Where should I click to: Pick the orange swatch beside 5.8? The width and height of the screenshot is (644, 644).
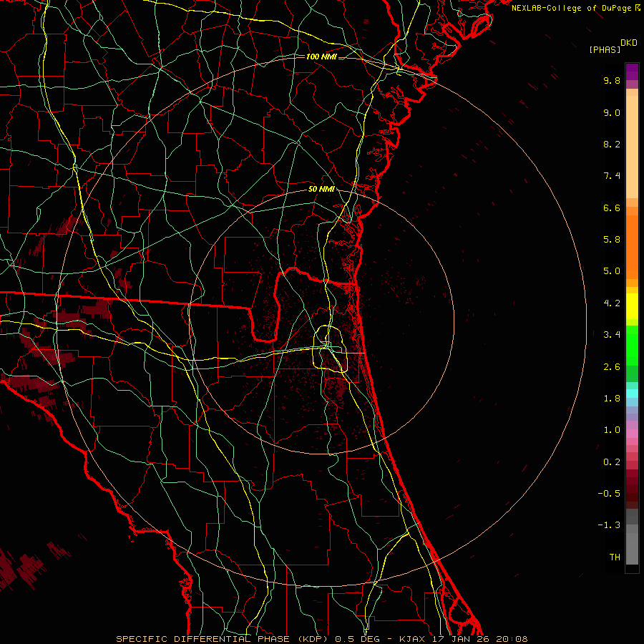(632, 240)
